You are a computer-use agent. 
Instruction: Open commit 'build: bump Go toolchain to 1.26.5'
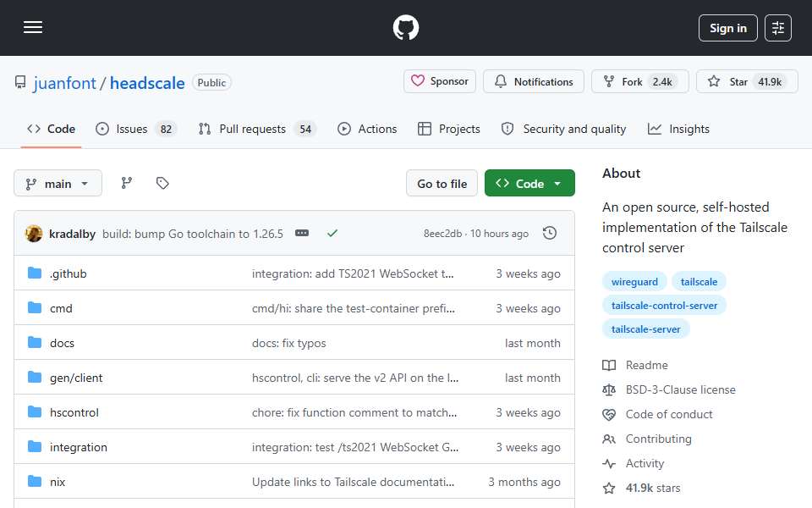click(x=193, y=234)
